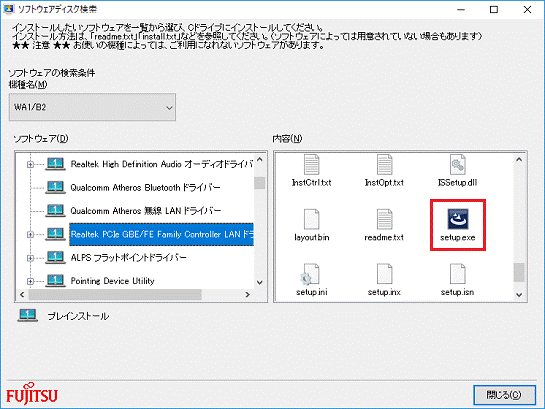Select the setup.inx file icon

[x=384, y=274]
